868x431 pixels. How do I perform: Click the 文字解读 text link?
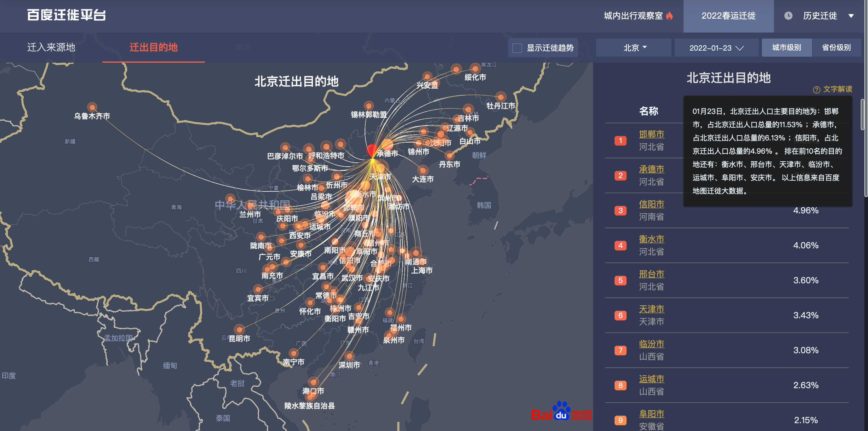point(838,89)
